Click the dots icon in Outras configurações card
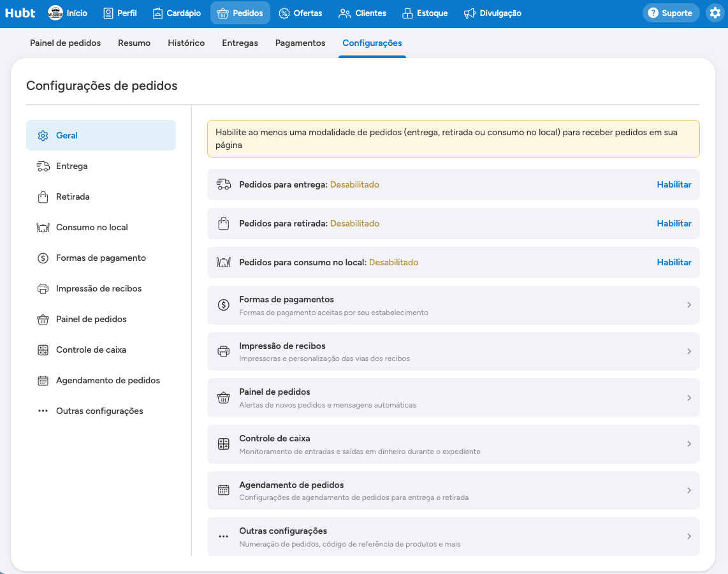Screen dimensions: 728x574 pos(224,536)
